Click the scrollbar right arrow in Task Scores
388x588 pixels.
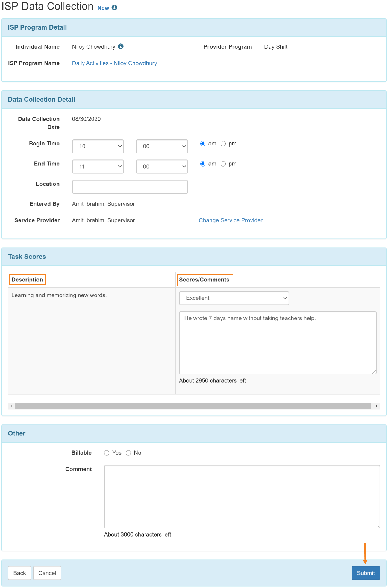377,406
